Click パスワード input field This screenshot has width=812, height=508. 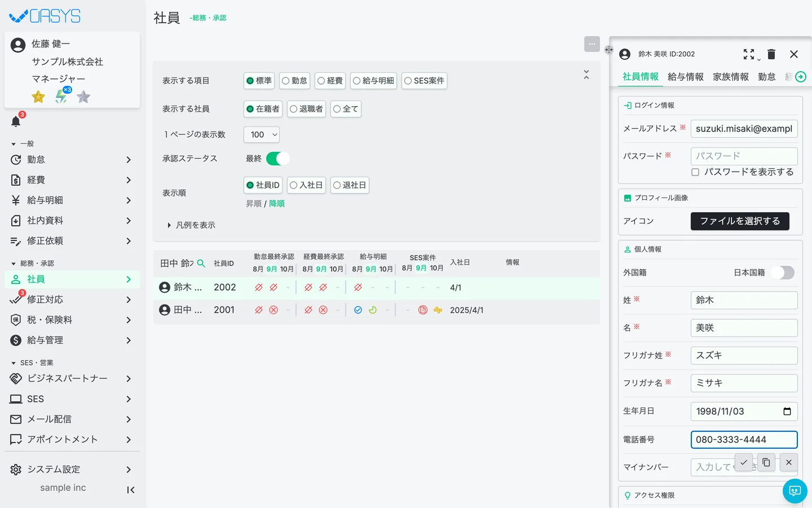[x=744, y=156]
